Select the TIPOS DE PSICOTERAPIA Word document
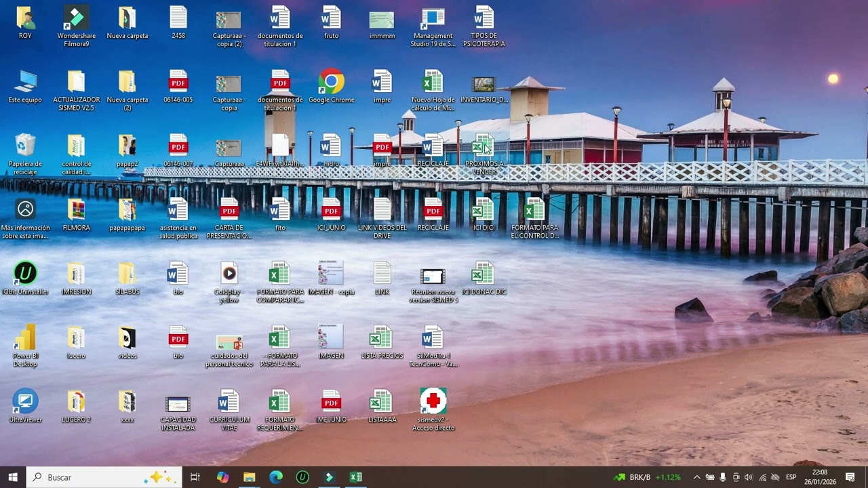Image resolution: width=868 pixels, height=488 pixels. pyautogui.click(x=484, y=26)
